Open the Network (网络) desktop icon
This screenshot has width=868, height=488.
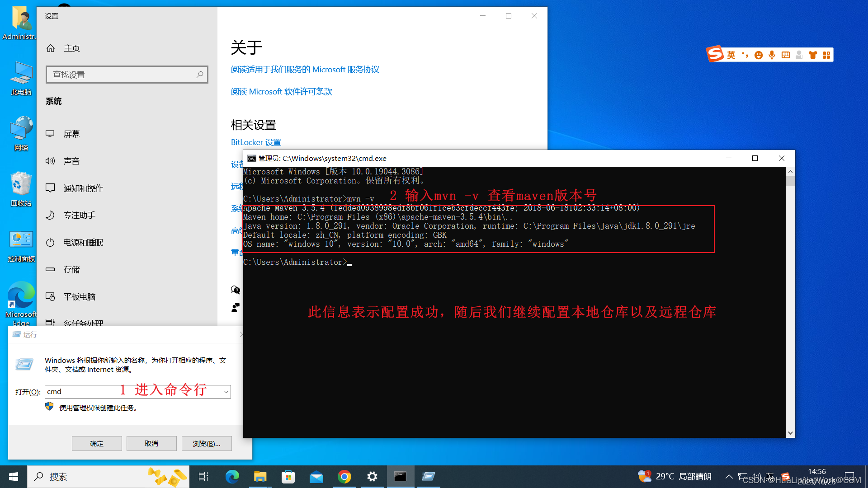coord(21,134)
